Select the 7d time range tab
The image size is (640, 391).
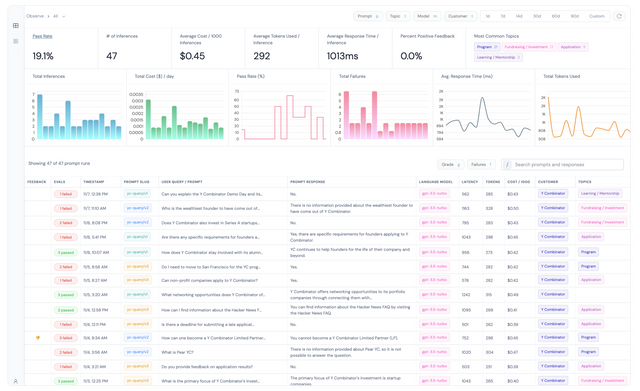(503, 16)
